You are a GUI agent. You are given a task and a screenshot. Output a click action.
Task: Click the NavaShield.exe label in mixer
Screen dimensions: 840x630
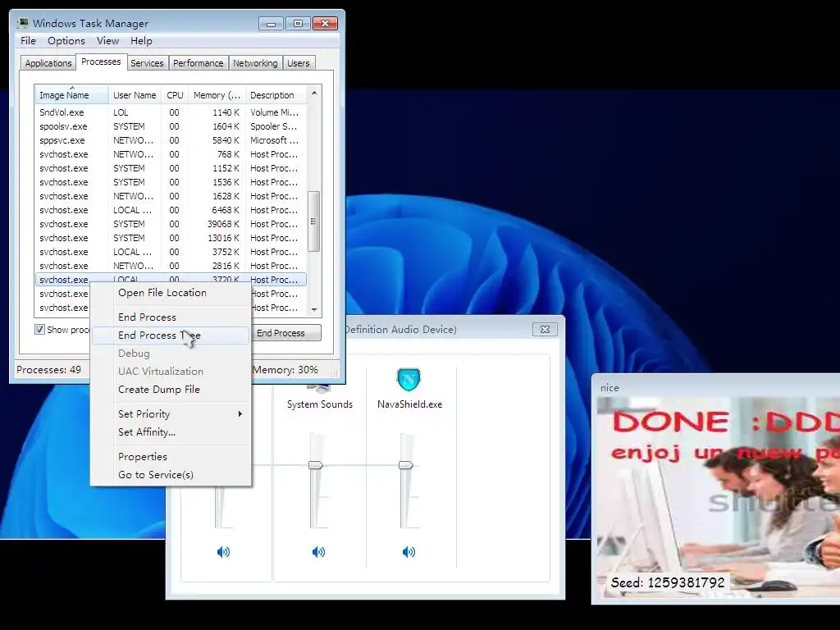410,404
